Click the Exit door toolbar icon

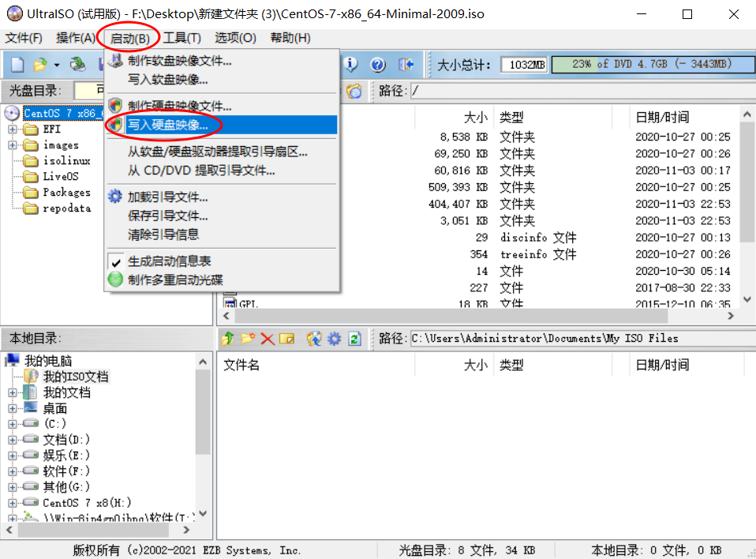point(406,64)
